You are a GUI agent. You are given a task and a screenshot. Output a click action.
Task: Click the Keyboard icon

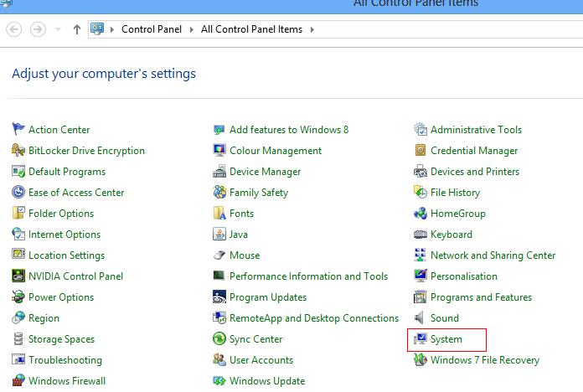(420, 235)
